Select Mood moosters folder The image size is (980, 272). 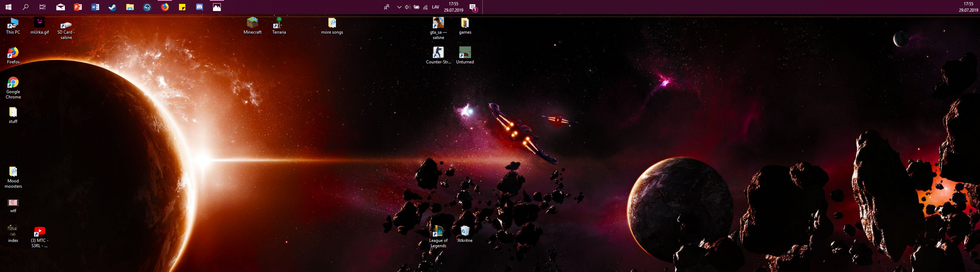(x=13, y=177)
